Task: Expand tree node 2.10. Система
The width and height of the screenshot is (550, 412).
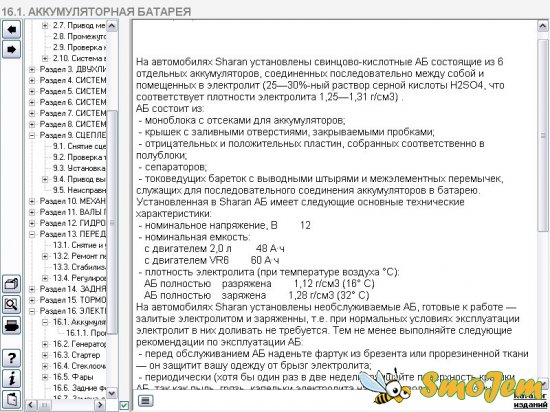Action: [45, 58]
